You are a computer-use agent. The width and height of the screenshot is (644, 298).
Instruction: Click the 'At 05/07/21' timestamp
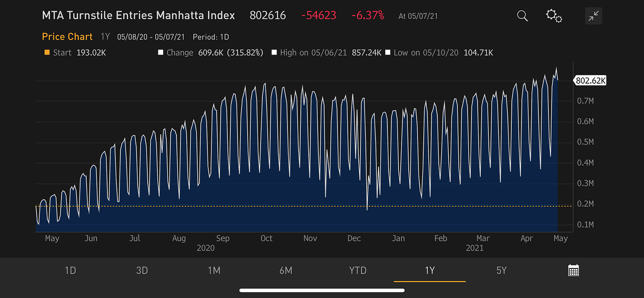(418, 16)
